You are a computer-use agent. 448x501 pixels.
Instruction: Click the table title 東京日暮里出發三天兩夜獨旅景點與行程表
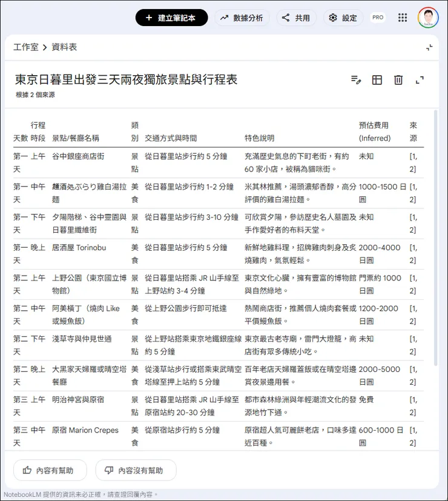[126, 79]
